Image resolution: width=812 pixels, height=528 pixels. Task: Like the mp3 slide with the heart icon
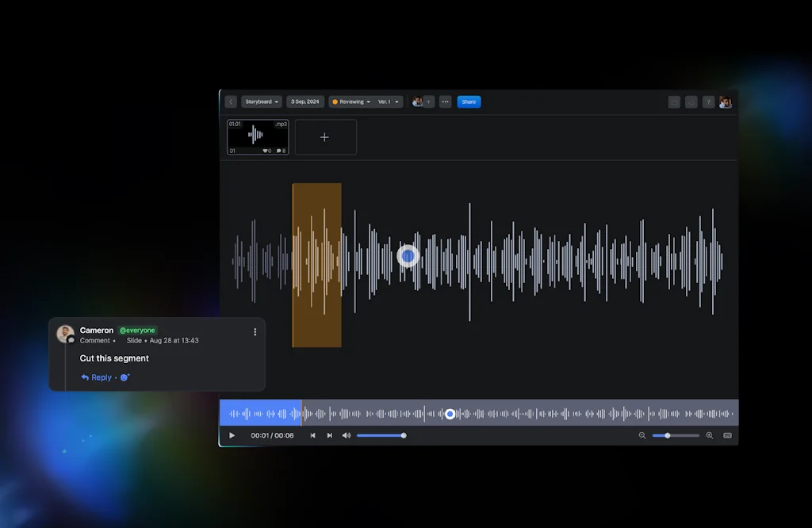point(266,151)
